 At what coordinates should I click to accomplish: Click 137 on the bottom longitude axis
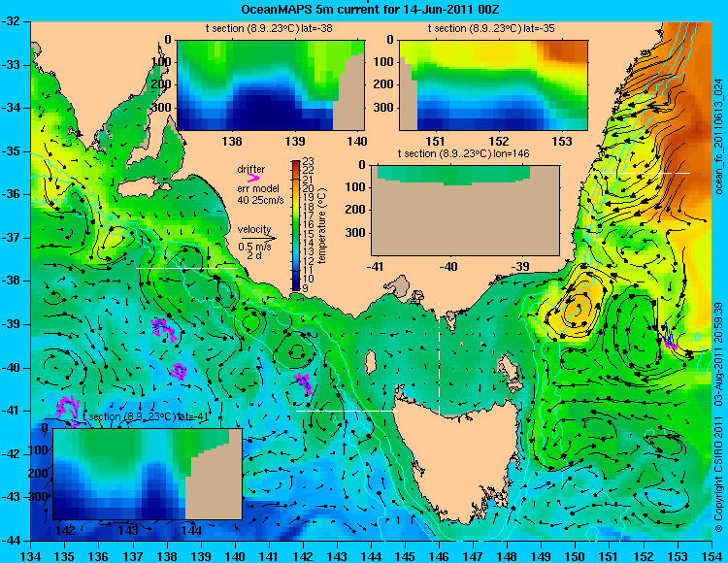(133, 556)
